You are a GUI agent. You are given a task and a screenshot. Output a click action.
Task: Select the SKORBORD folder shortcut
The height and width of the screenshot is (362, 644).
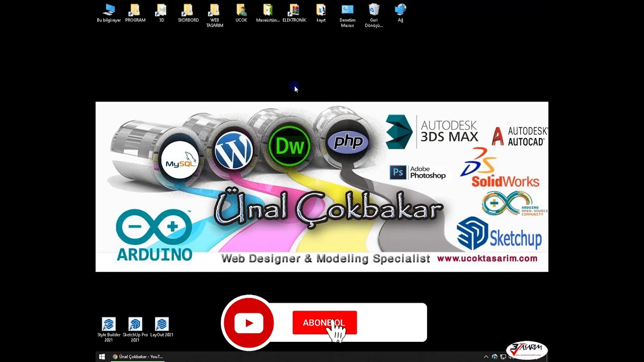pos(188,13)
